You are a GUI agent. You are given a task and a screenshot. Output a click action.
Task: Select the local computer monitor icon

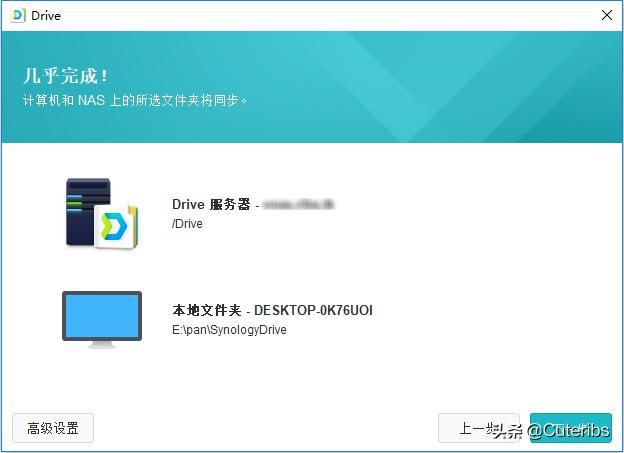(x=102, y=320)
